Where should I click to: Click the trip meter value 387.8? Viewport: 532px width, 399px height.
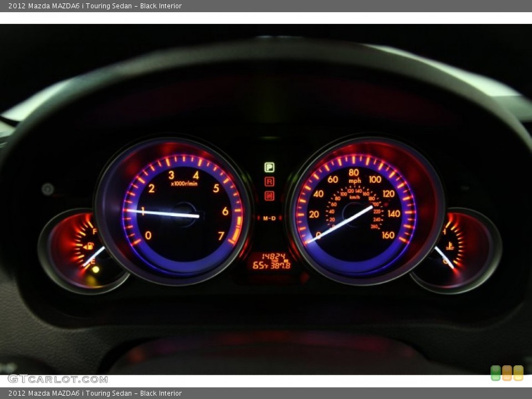280,265
